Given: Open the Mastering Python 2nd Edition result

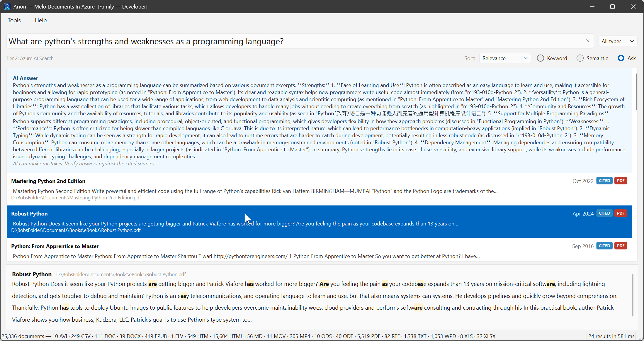Looking at the screenshot, I should coord(319,189).
